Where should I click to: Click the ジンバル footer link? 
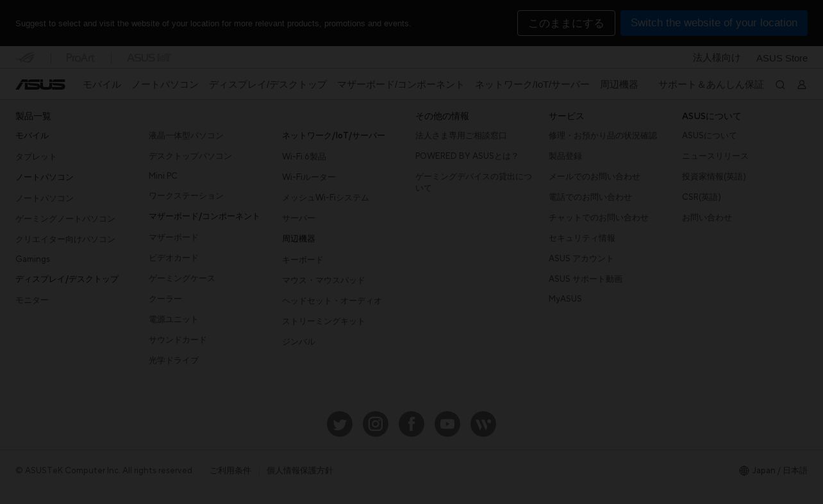[299, 342]
